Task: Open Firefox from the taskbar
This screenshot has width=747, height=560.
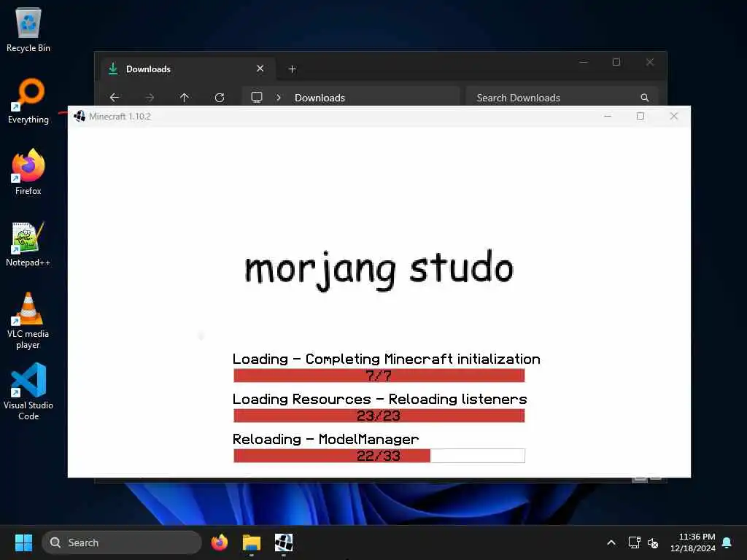Action: click(219, 542)
